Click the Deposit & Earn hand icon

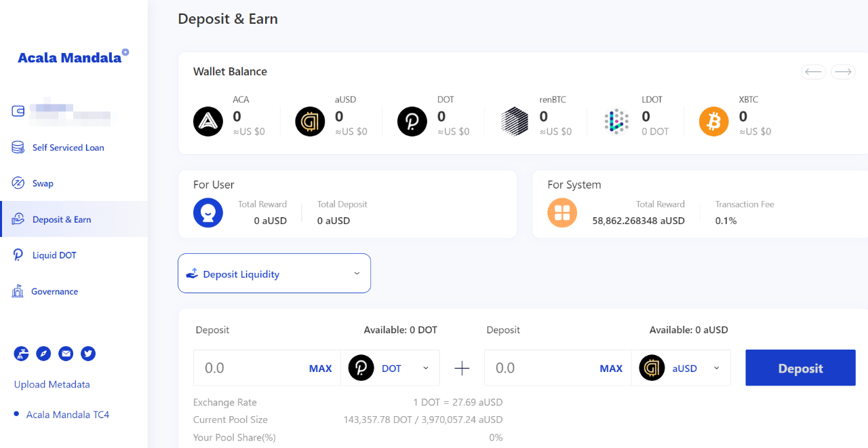pyautogui.click(x=18, y=219)
